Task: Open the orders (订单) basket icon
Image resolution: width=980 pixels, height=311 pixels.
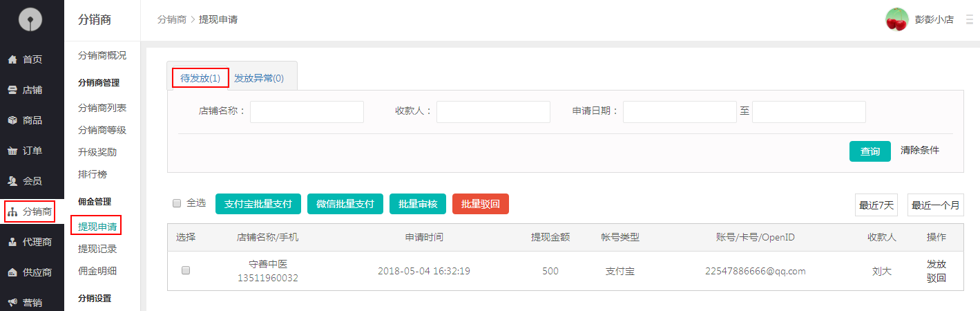Action: click(12, 151)
